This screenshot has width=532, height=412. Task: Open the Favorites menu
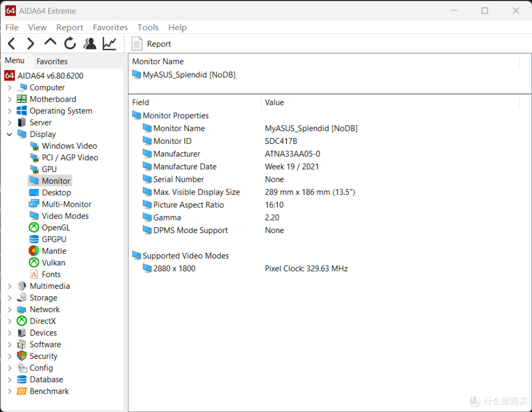110,27
